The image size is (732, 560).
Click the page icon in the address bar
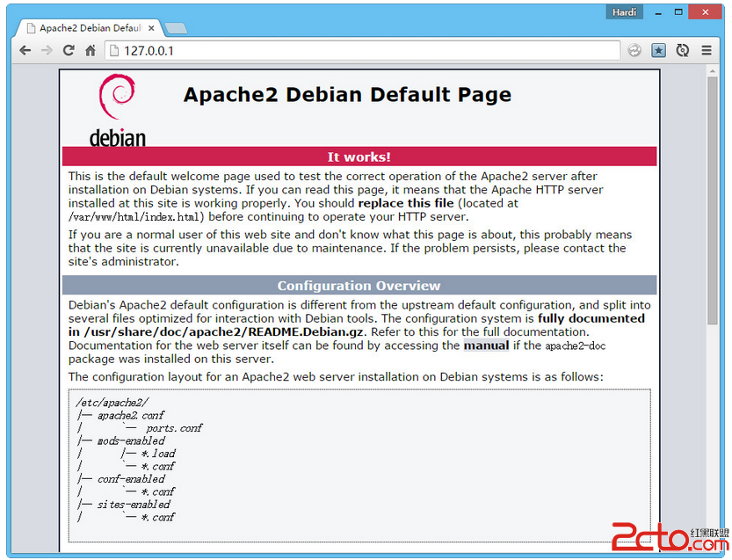tap(114, 50)
